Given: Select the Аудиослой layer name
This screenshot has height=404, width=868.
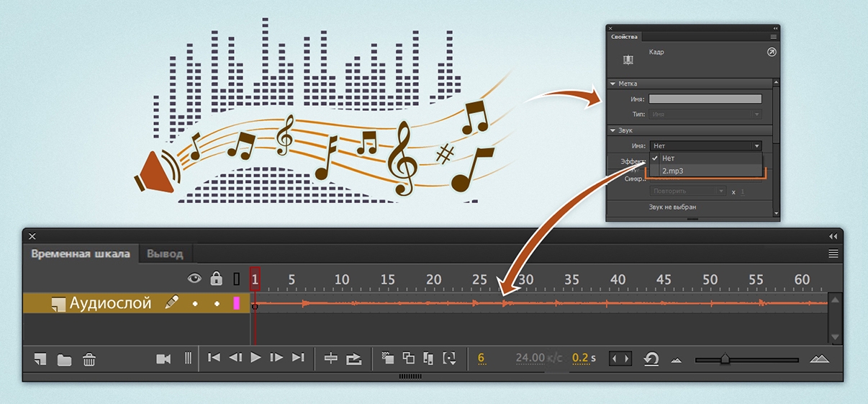Looking at the screenshot, I should pos(110,303).
